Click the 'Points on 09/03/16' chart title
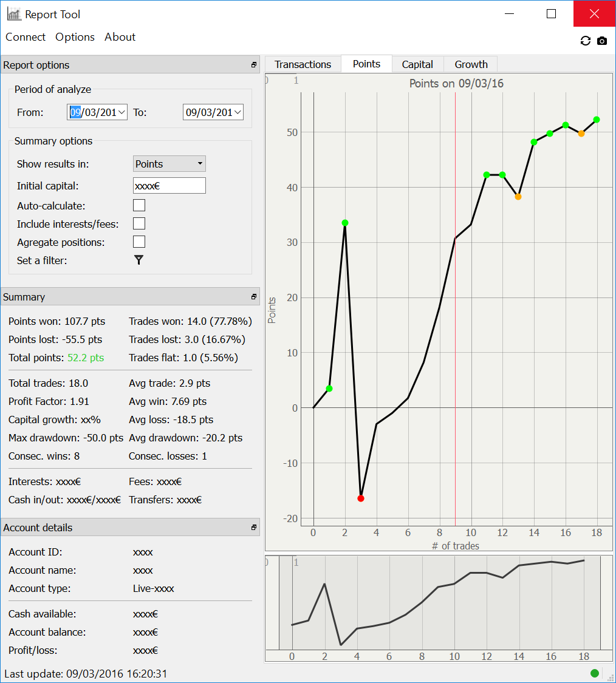 (x=456, y=83)
